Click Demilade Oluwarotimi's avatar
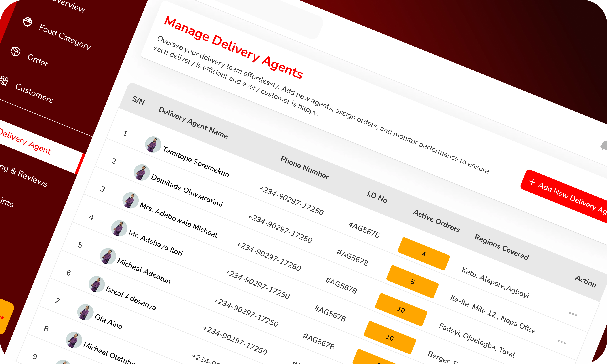 142,172
